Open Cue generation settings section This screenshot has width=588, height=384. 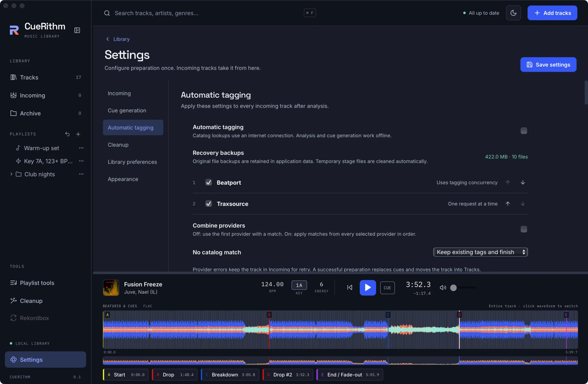[133, 111]
